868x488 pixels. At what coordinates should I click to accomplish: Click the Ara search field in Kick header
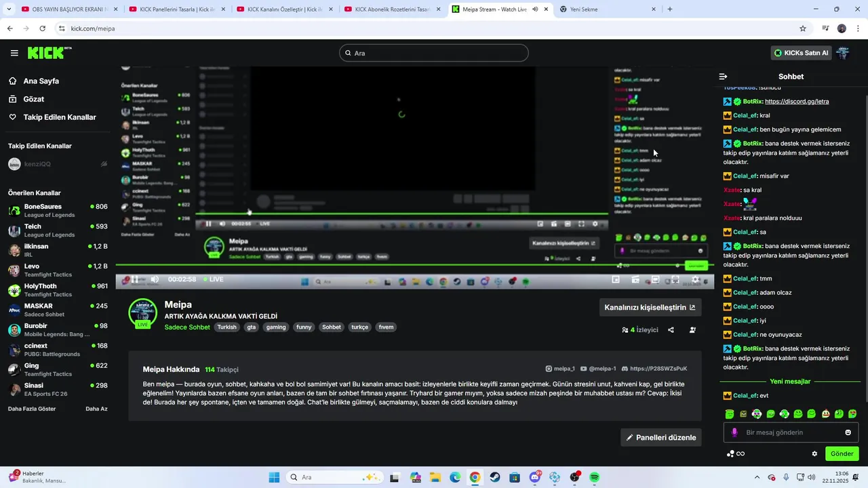[x=434, y=53]
